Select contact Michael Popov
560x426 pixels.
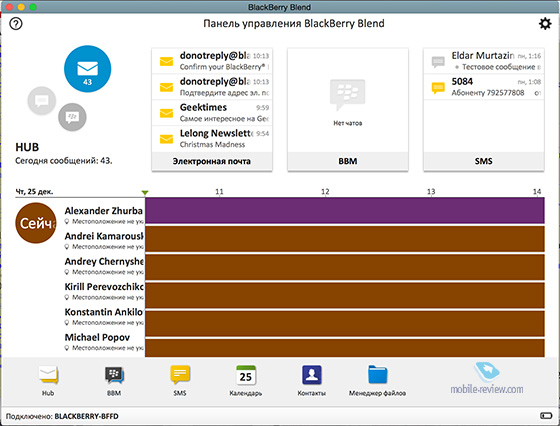104,342
